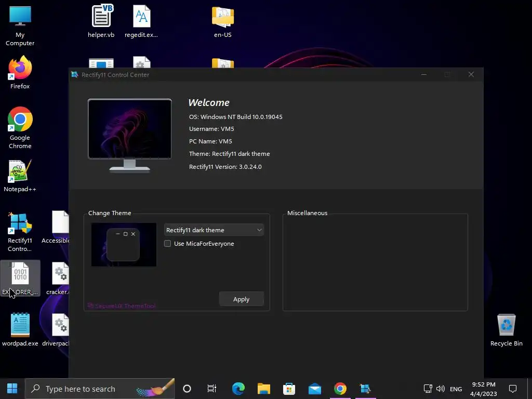
Task: Open the volume speaker tray icon
Action: [x=441, y=389]
